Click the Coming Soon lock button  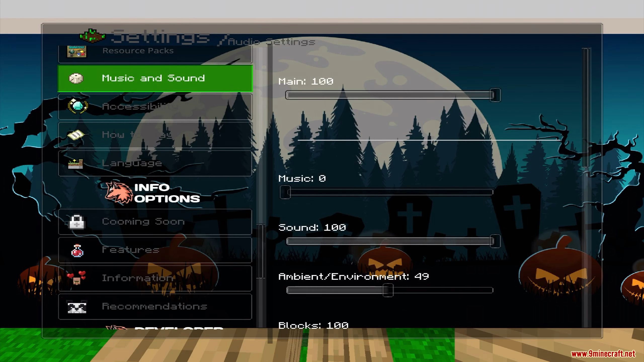point(155,221)
